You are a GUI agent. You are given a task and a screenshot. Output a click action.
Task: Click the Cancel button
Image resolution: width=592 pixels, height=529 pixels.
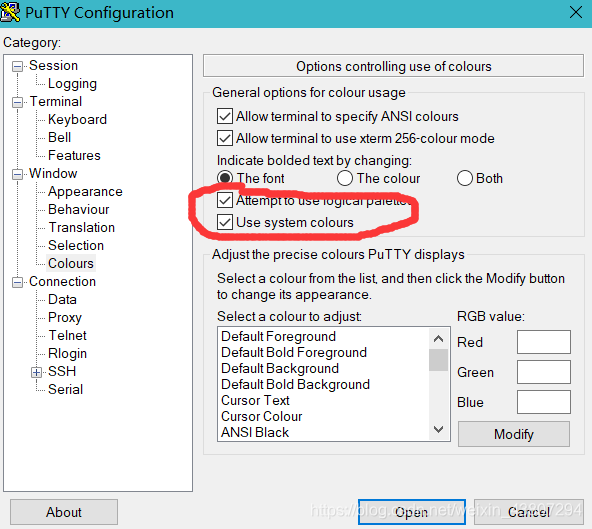[529, 512]
